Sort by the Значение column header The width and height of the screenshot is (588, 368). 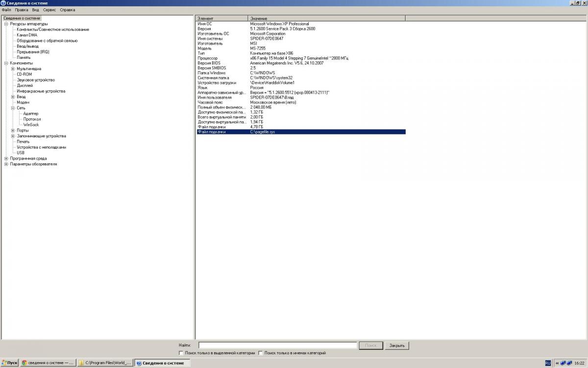point(327,18)
